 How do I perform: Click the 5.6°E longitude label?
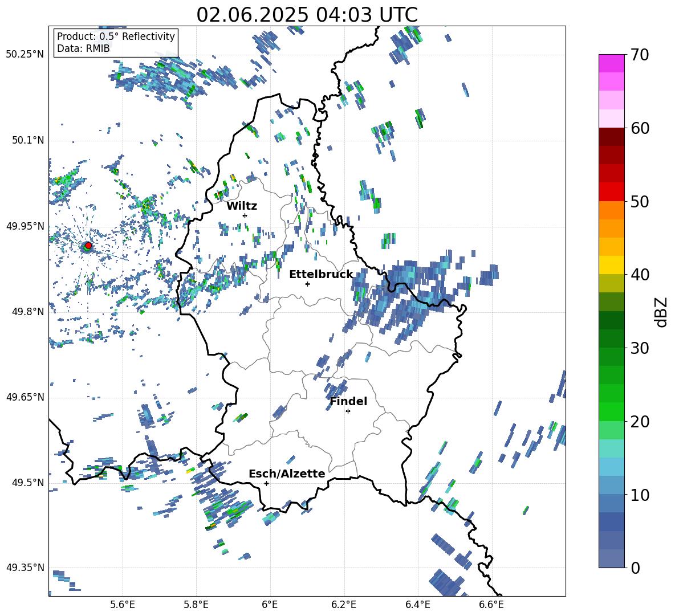click(123, 605)
